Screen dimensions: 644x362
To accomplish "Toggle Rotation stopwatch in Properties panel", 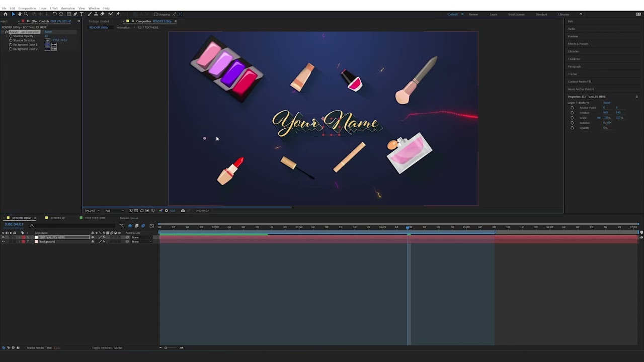I will coord(572,123).
